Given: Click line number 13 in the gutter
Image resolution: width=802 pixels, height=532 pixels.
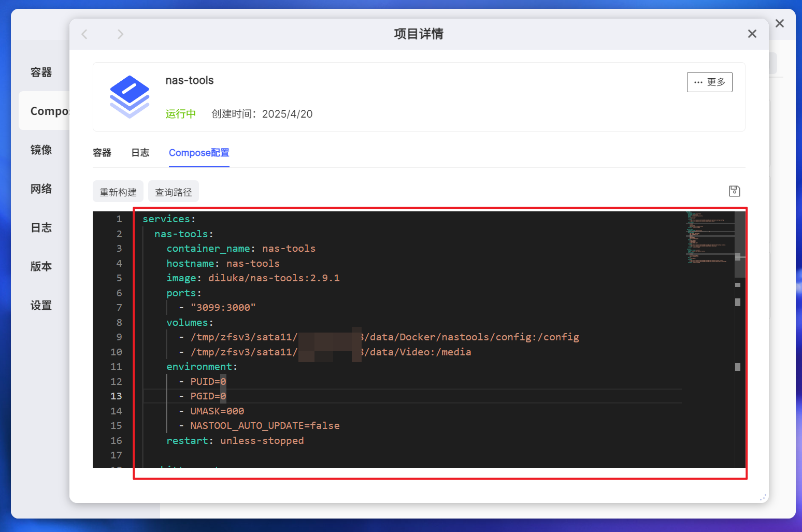Looking at the screenshot, I should [x=116, y=396].
